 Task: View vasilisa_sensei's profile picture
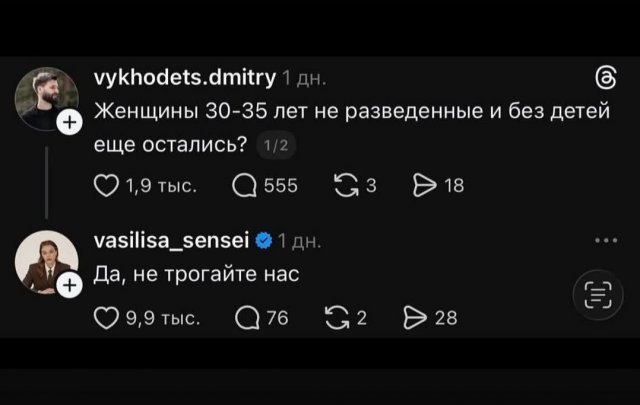47,262
